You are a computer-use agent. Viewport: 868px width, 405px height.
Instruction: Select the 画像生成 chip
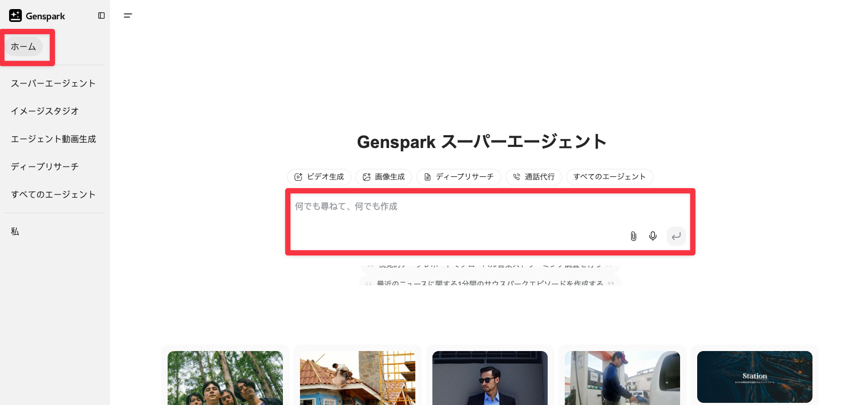click(384, 177)
